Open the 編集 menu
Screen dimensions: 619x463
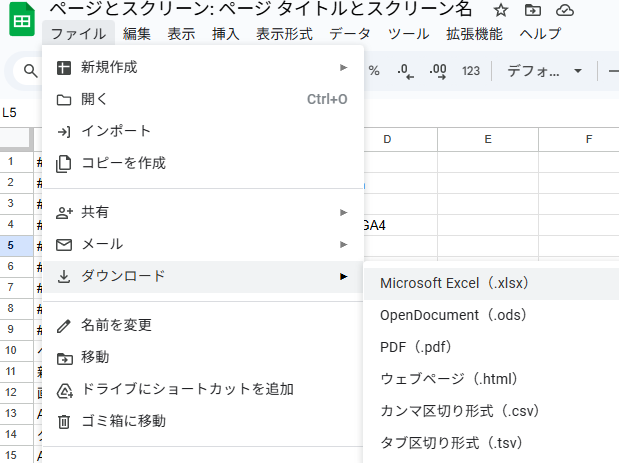click(137, 34)
